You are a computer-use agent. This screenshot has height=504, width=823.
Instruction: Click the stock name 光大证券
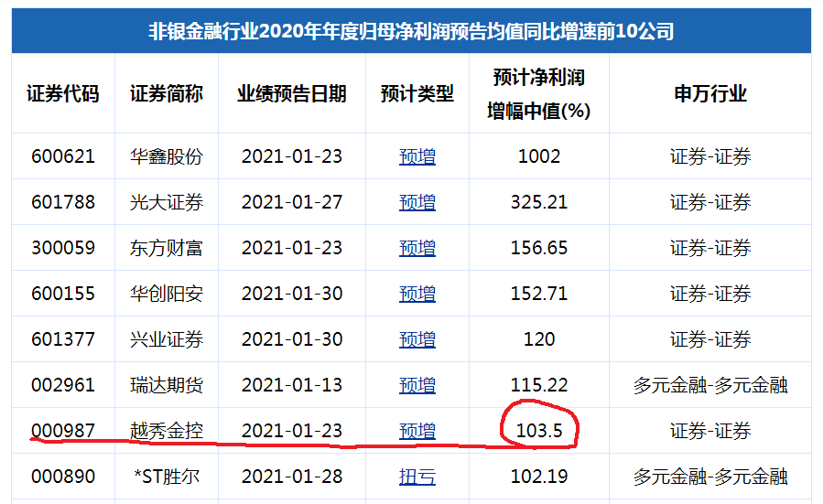point(167,202)
